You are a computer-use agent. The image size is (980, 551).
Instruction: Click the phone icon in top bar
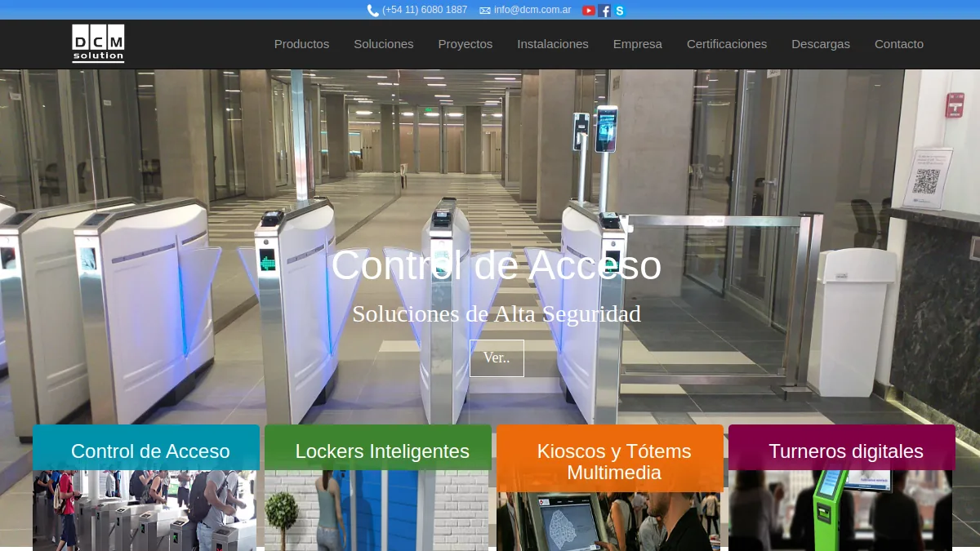tap(372, 11)
